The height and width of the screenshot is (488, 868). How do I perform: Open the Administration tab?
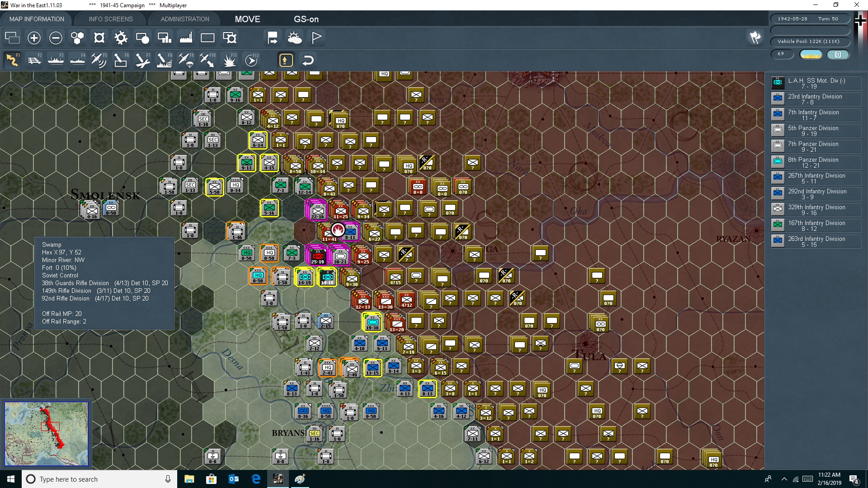(185, 19)
